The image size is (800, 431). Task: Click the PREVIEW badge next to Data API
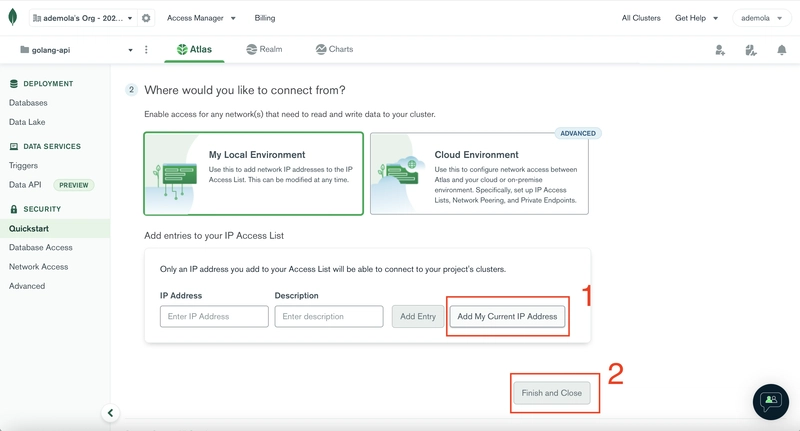coord(74,185)
